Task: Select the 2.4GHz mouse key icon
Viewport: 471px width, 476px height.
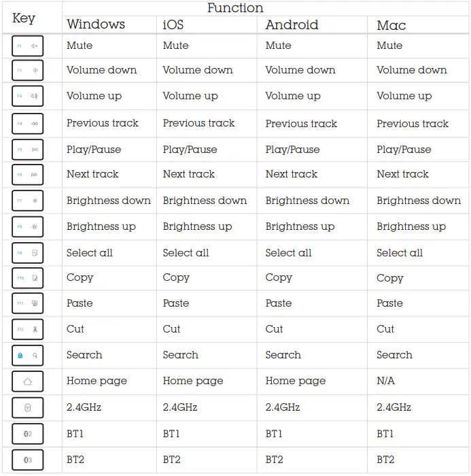Action: pos(27,408)
